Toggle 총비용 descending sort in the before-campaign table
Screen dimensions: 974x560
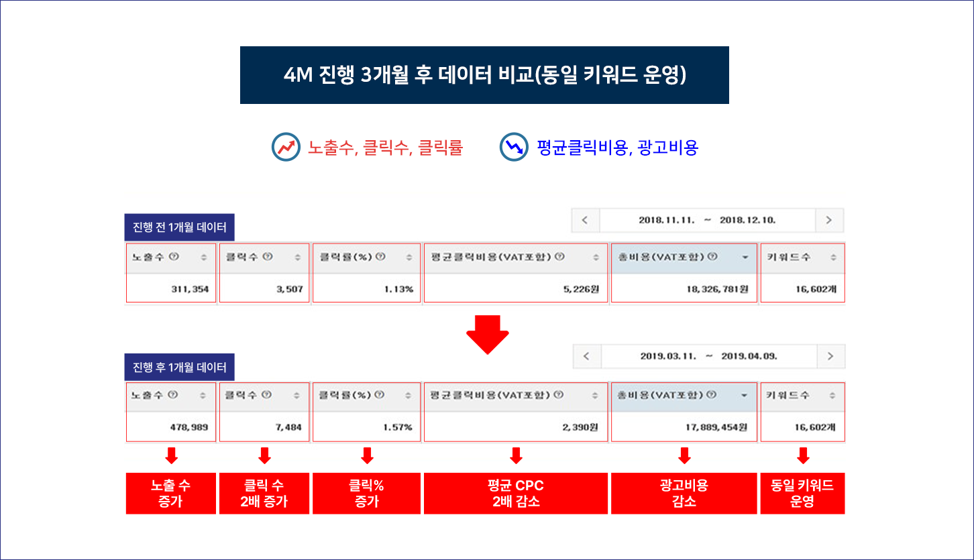(x=744, y=258)
